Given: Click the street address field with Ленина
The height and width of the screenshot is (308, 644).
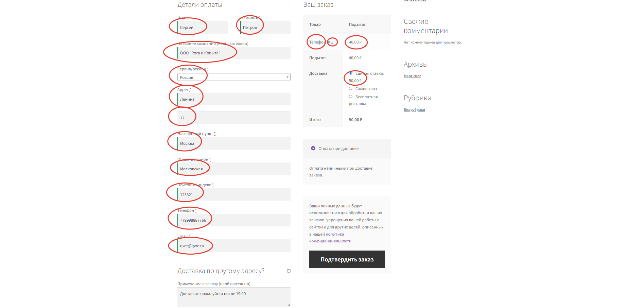Looking at the screenshot, I should [234, 99].
